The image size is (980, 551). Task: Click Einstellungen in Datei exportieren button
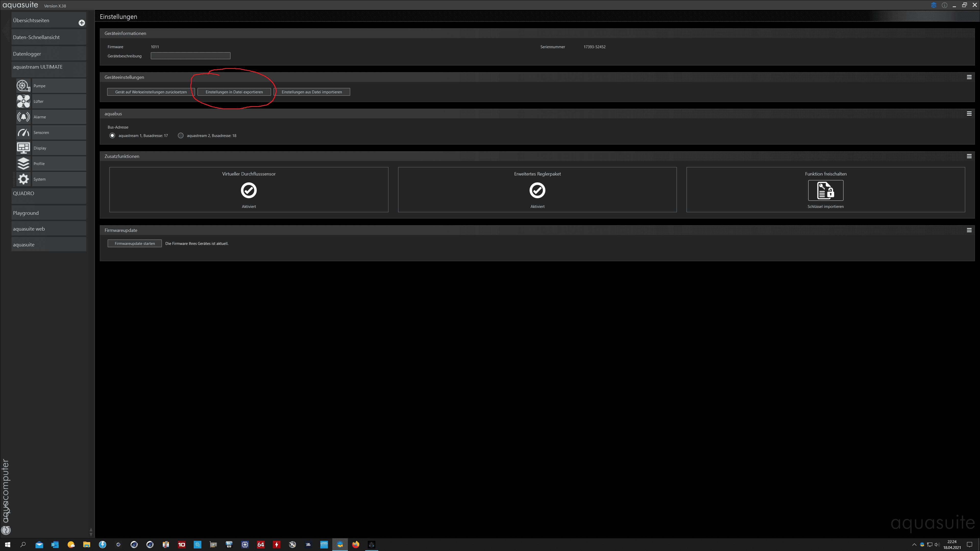[x=234, y=92]
